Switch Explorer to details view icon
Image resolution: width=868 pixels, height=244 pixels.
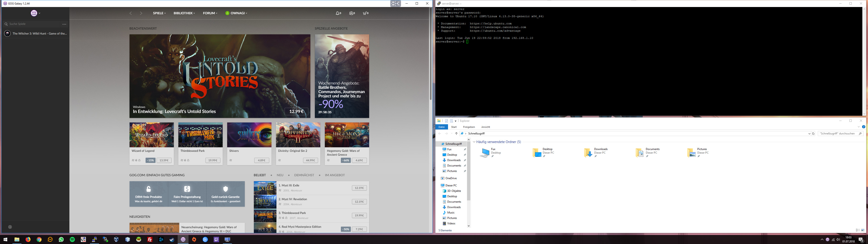point(858,230)
